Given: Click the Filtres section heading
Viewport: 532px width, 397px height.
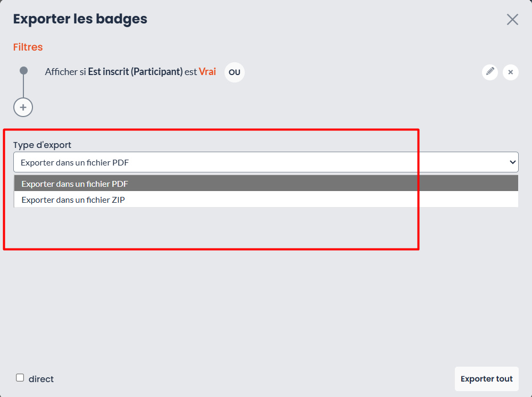Looking at the screenshot, I should coord(28,47).
